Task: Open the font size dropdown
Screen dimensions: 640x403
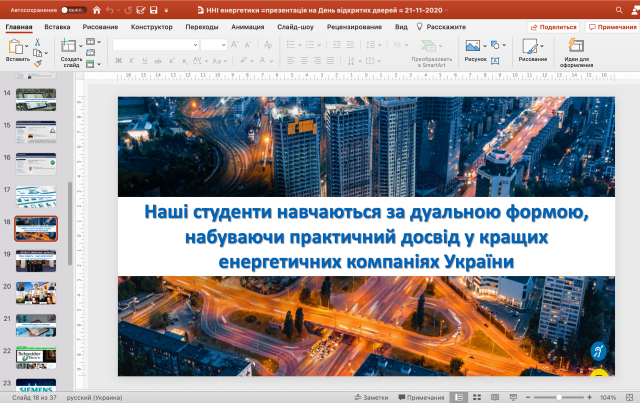Action: coord(223,45)
